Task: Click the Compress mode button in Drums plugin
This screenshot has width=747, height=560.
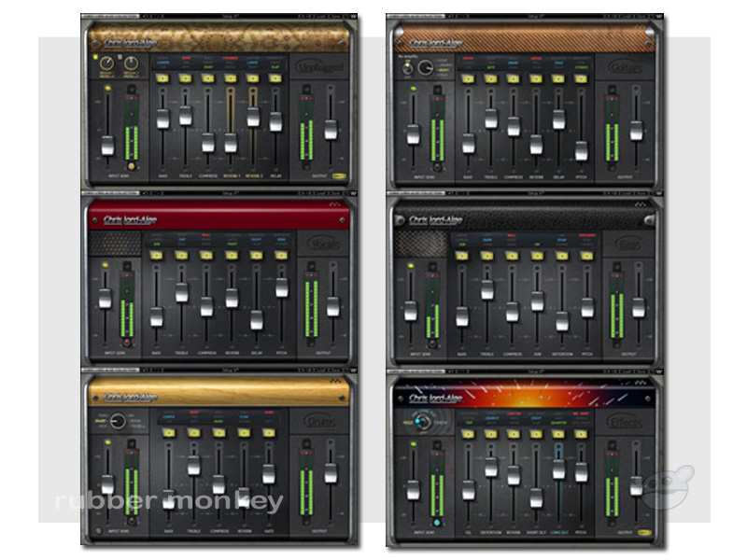Action: click(218, 433)
